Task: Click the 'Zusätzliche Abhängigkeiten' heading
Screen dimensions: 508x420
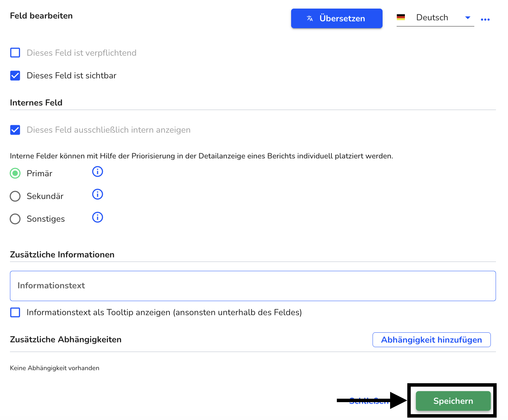Action: click(x=66, y=340)
